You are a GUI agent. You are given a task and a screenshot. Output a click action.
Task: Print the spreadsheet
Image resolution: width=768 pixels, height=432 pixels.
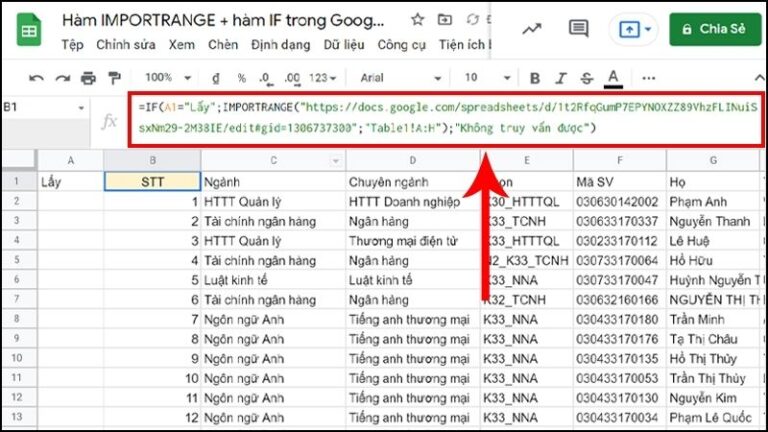[88, 78]
